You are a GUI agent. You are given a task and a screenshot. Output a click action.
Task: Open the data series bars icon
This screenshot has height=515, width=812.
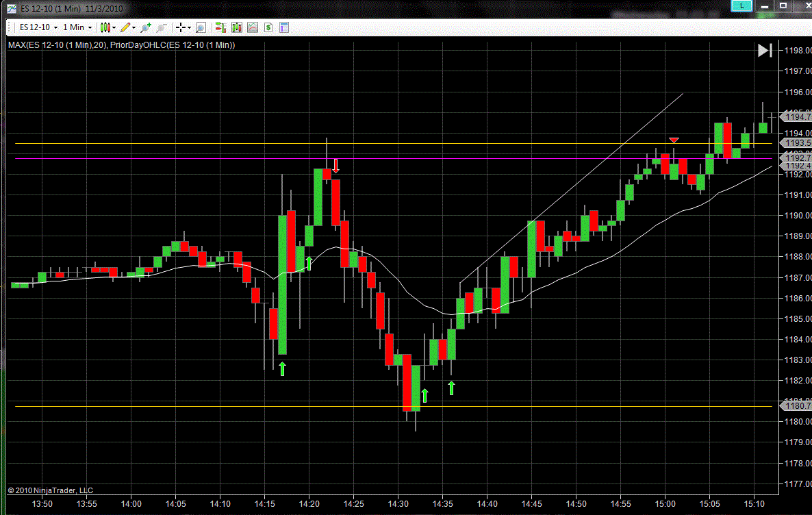[x=237, y=27]
